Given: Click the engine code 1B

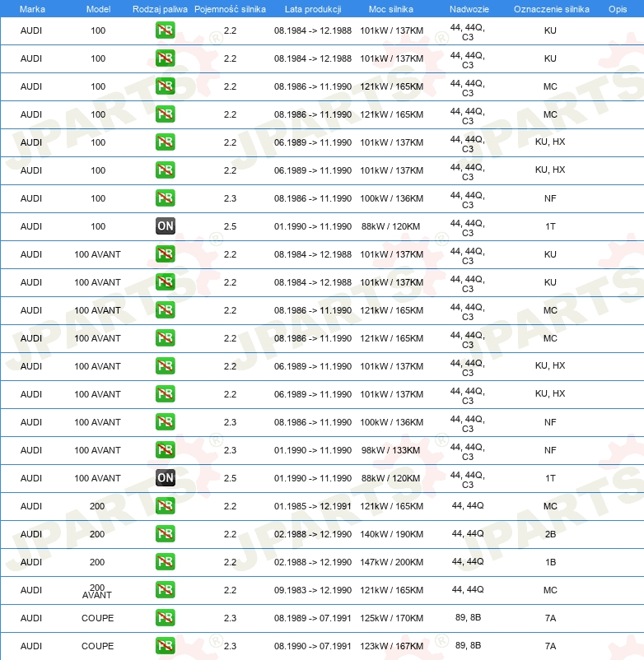Looking at the screenshot, I should coord(550,562).
